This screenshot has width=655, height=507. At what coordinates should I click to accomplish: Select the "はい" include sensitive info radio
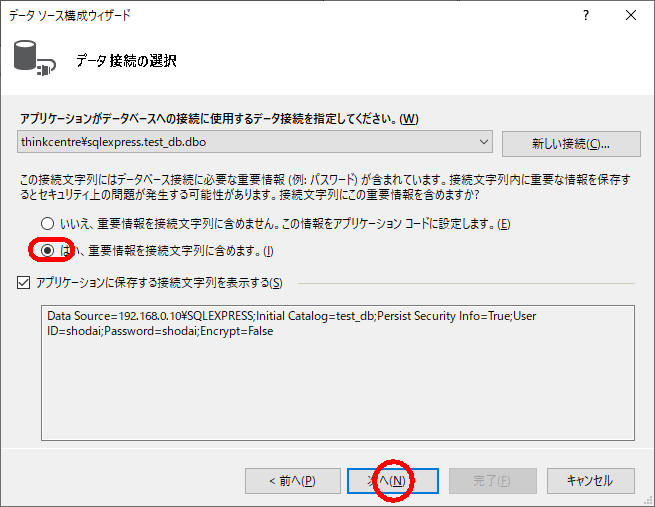(47, 249)
